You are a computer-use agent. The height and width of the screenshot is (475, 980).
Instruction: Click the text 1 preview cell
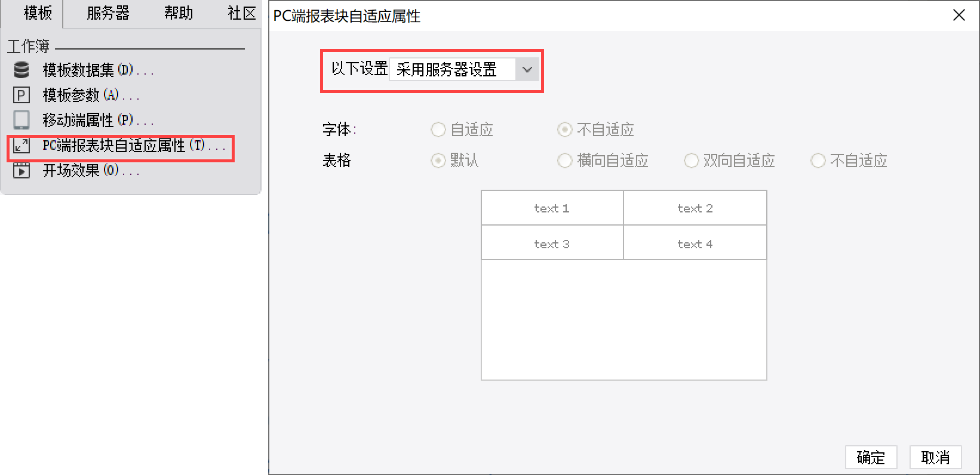tap(552, 208)
